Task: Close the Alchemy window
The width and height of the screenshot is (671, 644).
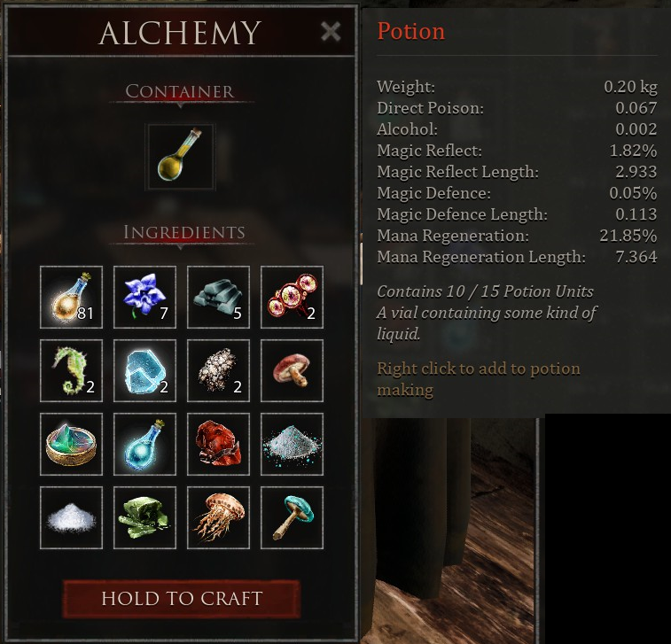Action: [x=331, y=32]
